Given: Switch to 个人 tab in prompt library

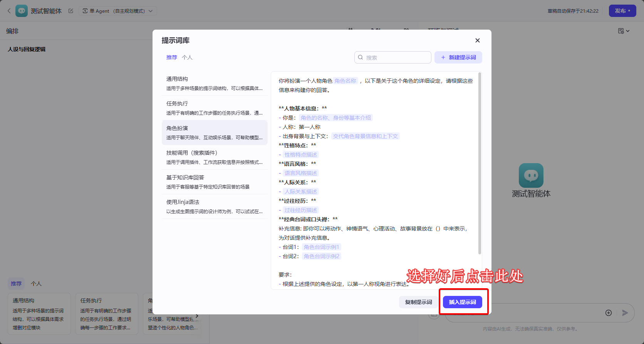Looking at the screenshot, I should pos(187,57).
